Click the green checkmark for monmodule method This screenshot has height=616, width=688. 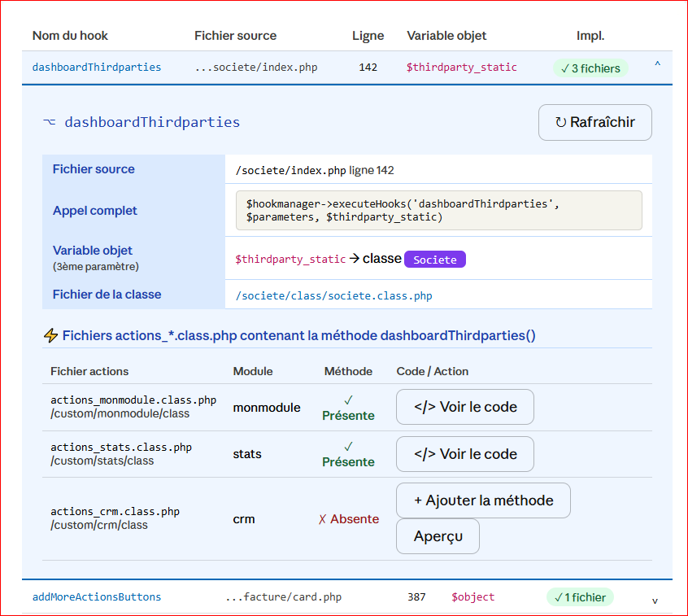click(x=348, y=400)
